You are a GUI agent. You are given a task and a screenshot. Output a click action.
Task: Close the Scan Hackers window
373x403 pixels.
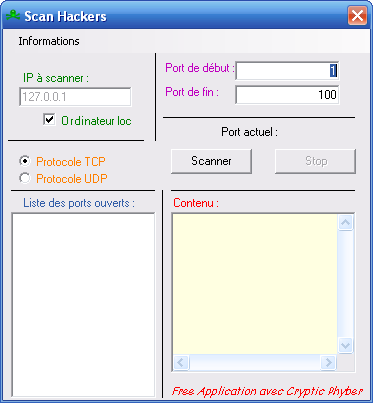click(x=357, y=16)
